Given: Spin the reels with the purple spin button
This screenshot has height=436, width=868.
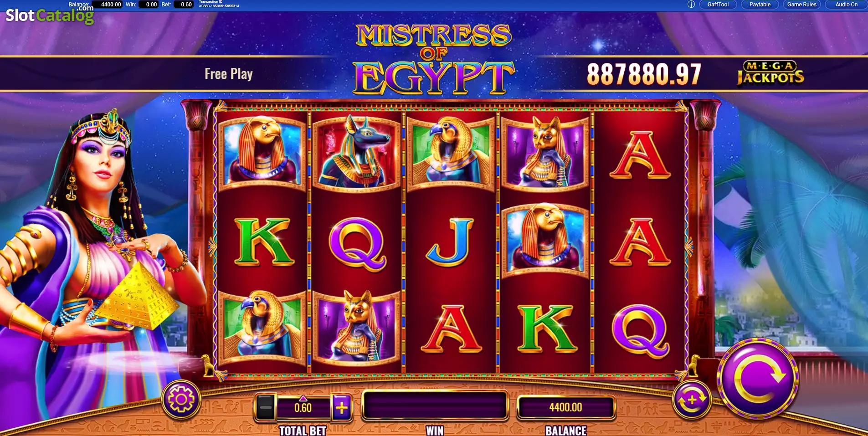Looking at the screenshot, I should [x=758, y=379].
